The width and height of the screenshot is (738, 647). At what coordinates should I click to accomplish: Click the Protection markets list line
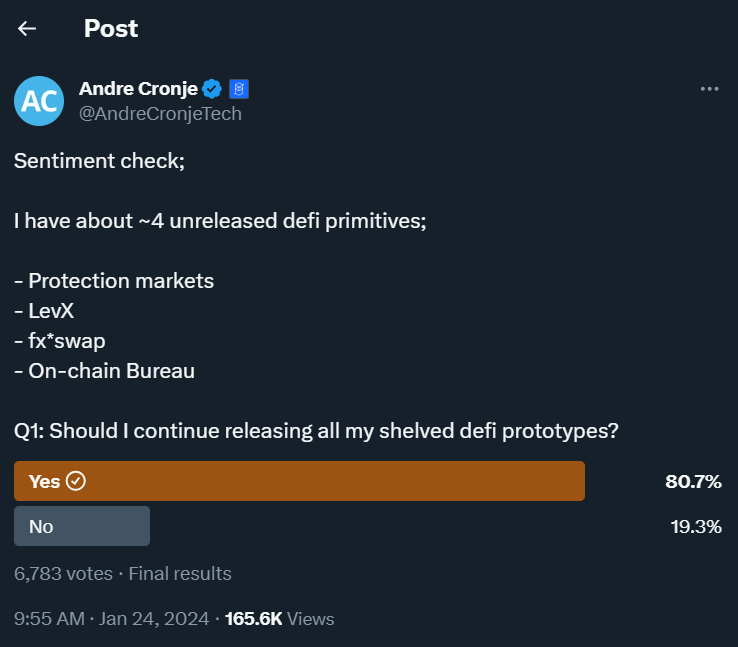pyautogui.click(x=114, y=281)
